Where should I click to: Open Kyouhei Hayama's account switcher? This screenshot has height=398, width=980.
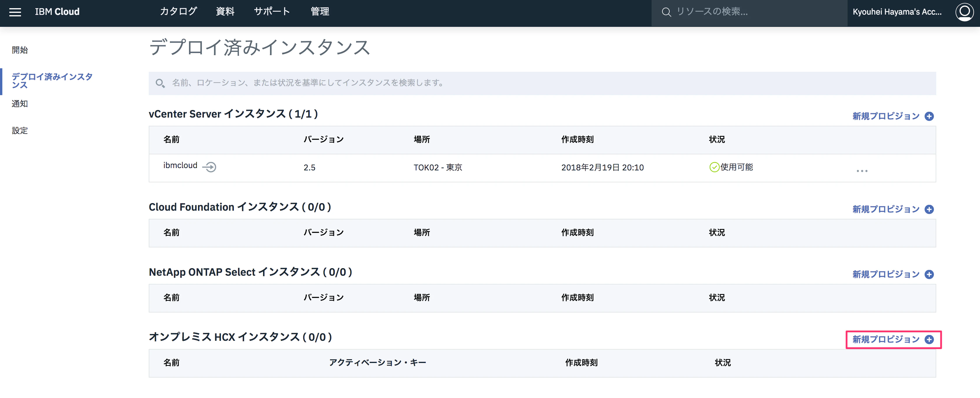[x=897, y=12]
